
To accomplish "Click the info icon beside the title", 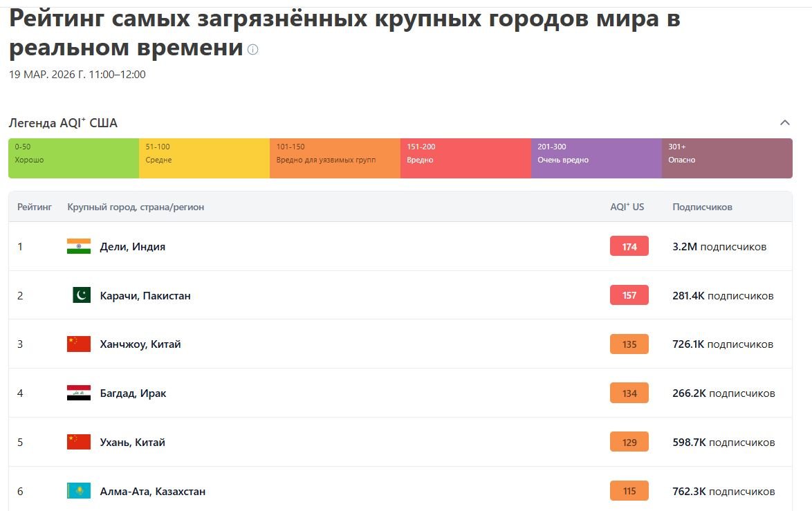I will 253,50.
